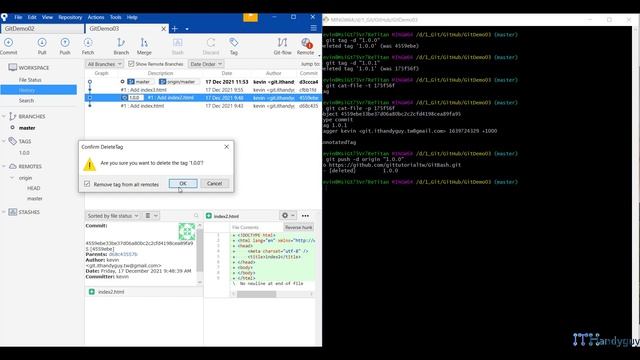Open the Repository menu
640x360 pixels.
point(70,17)
